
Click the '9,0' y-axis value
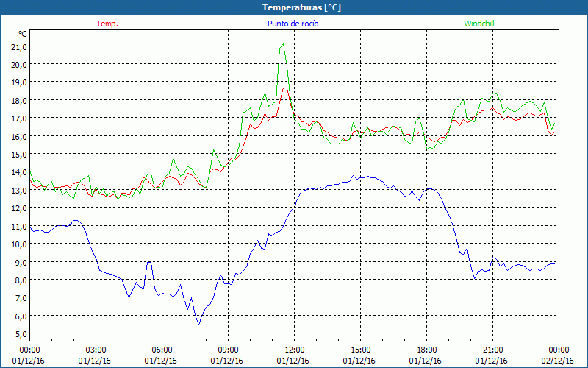[x=21, y=262]
